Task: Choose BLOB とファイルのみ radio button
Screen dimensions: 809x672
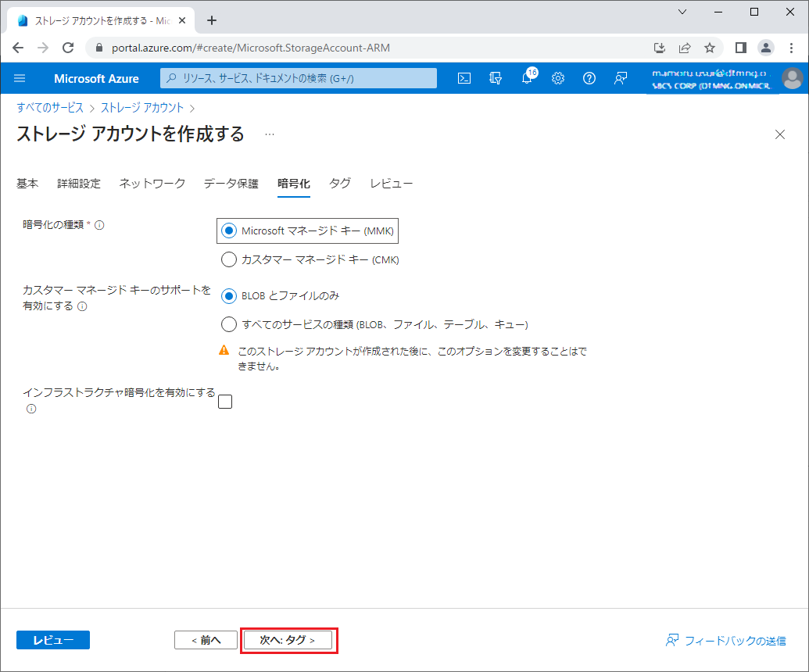Action: click(229, 296)
